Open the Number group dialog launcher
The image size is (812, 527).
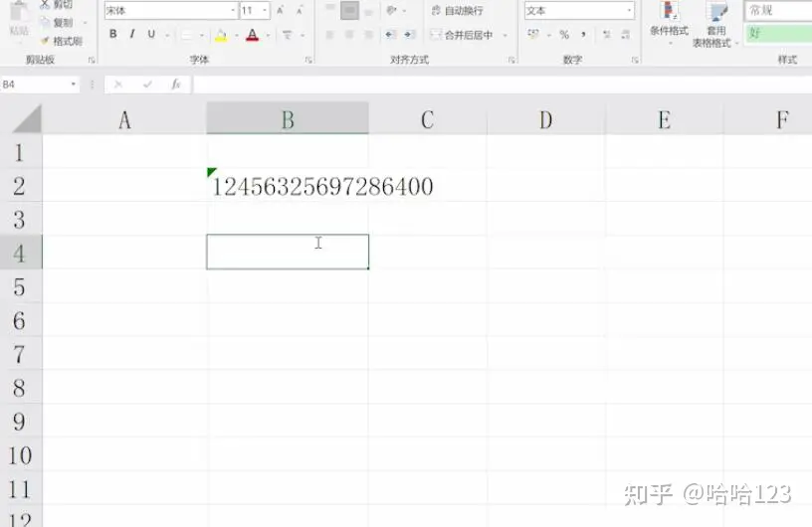(635, 60)
